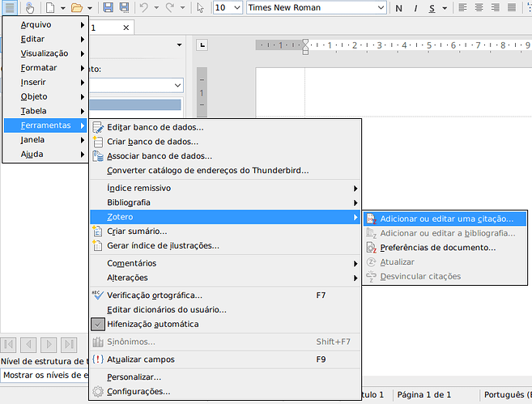Select Adicionar ou editar uma citação

click(x=446, y=219)
